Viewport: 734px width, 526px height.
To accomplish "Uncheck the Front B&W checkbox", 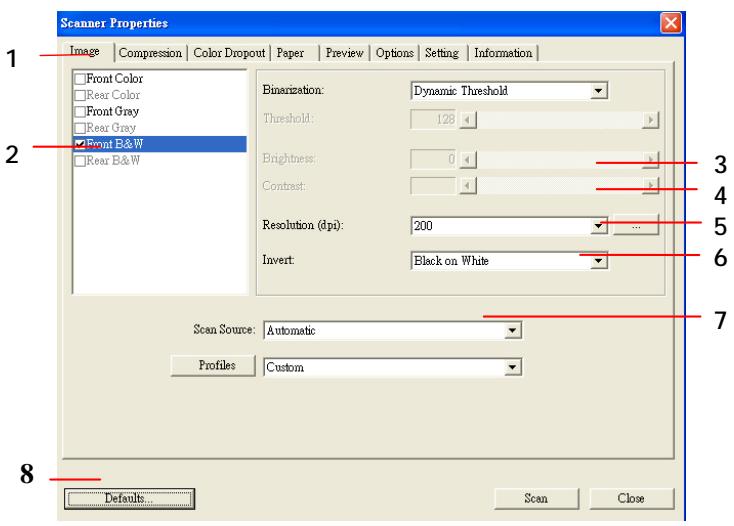I will (80, 144).
